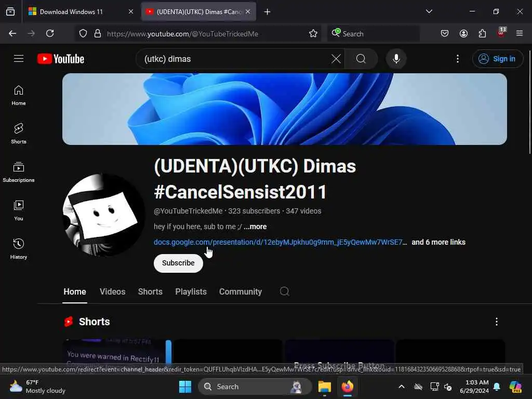Screen dimensions: 532x399
Task: Open the 'You were warned in Rectify11' short
Action: 117,353
